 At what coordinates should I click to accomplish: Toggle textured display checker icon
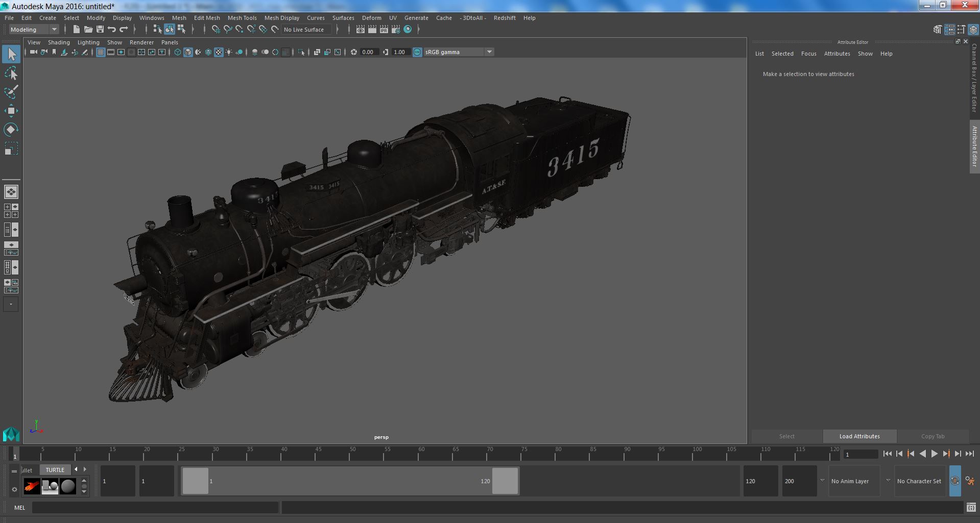point(219,52)
